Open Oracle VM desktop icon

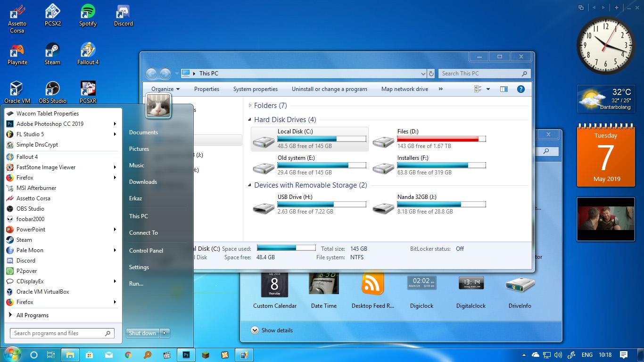[17, 92]
